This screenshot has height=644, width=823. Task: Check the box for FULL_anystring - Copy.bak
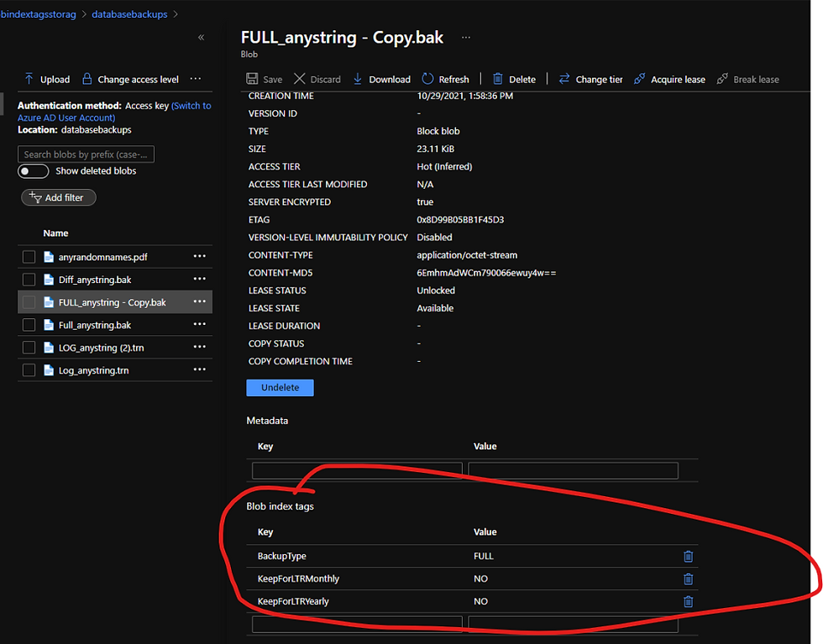coord(29,302)
